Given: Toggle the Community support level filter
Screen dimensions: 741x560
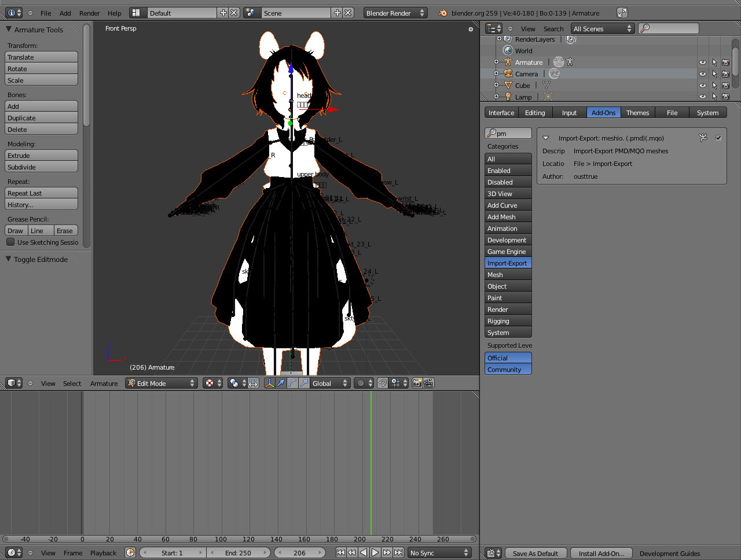Looking at the screenshot, I should click(508, 370).
